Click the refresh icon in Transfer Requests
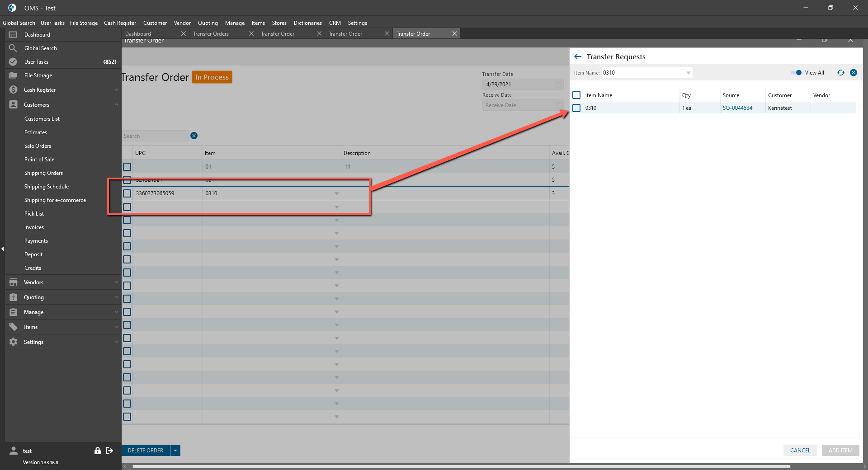Image resolution: width=868 pixels, height=470 pixels. click(841, 73)
